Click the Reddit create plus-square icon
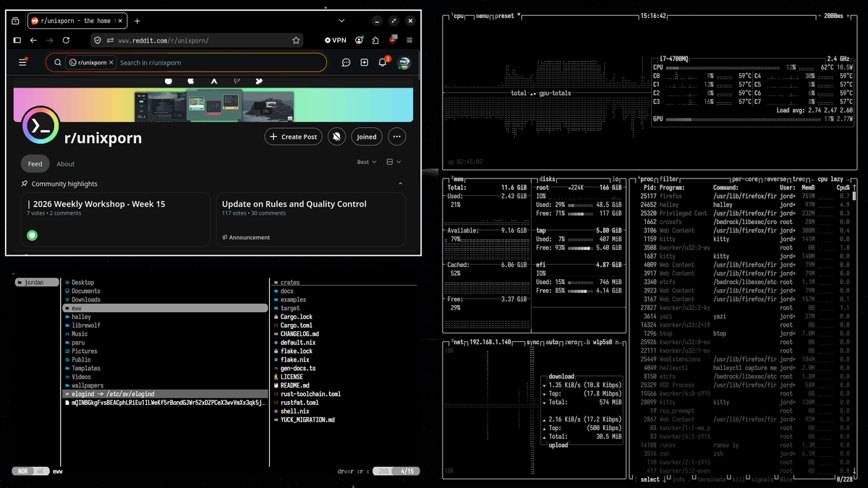The height and width of the screenshot is (488, 868). tap(365, 63)
